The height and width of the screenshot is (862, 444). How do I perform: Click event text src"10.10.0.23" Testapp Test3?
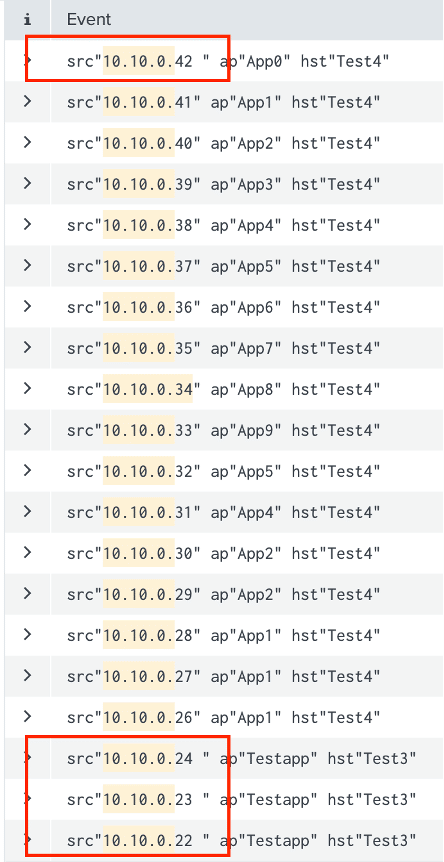[242, 800]
